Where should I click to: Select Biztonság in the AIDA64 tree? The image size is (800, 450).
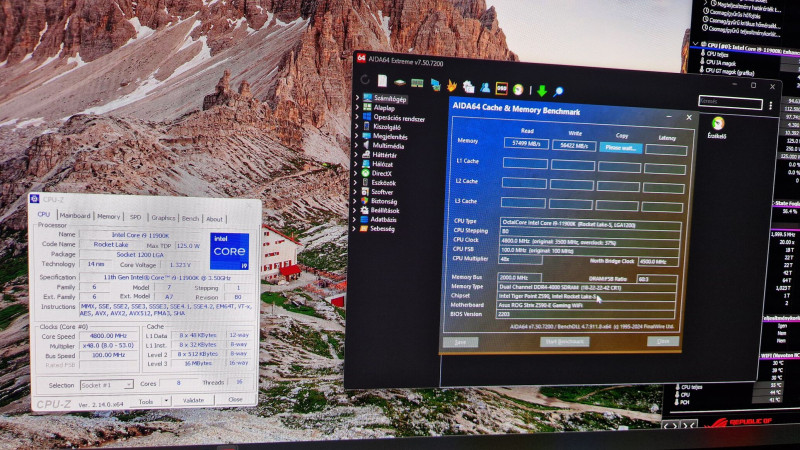[384, 201]
